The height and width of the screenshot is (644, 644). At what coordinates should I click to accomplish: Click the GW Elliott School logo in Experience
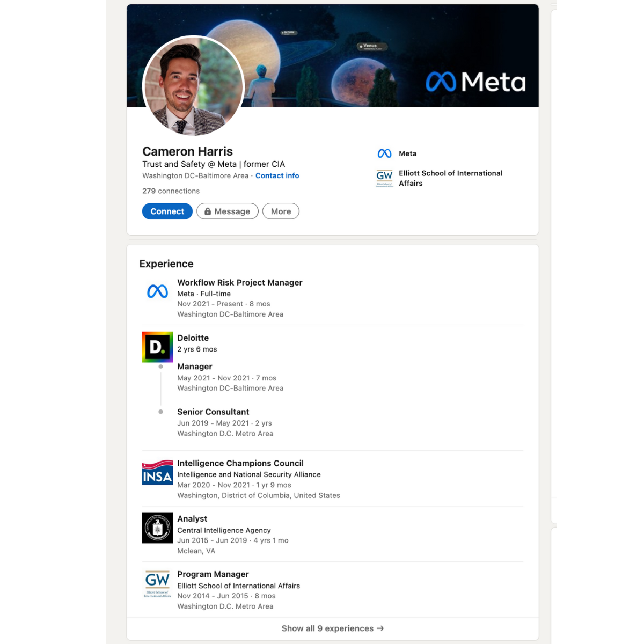pyautogui.click(x=157, y=583)
